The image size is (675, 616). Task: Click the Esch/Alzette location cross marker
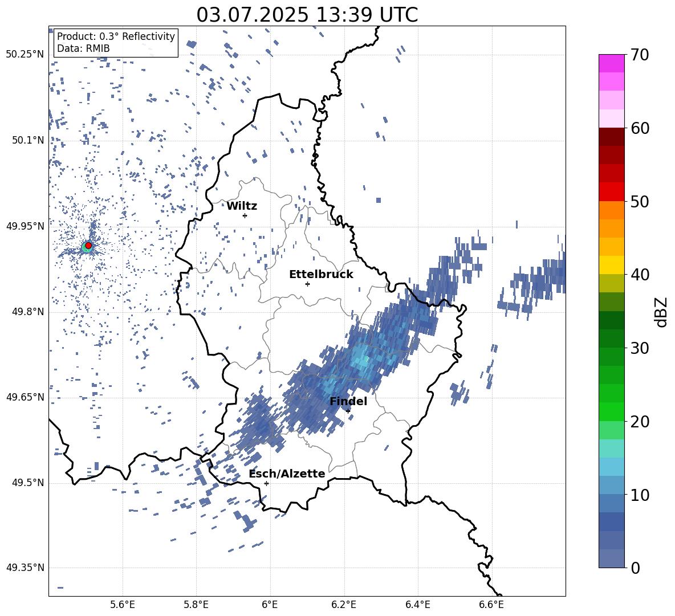pyautogui.click(x=266, y=483)
